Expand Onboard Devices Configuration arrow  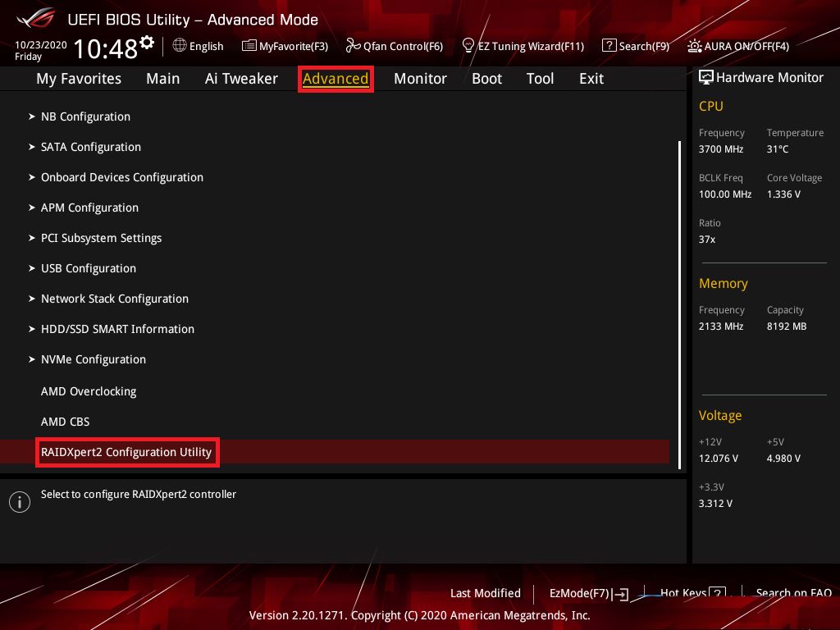(32, 177)
